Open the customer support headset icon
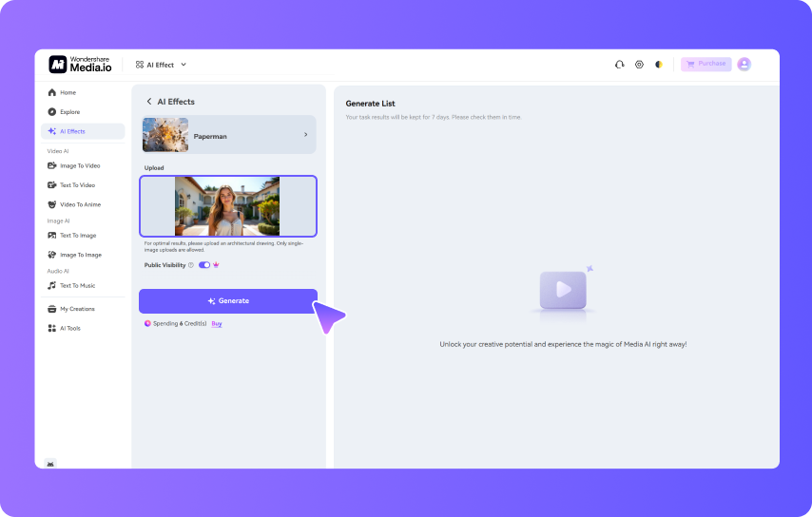 click(x=619, y=65)
